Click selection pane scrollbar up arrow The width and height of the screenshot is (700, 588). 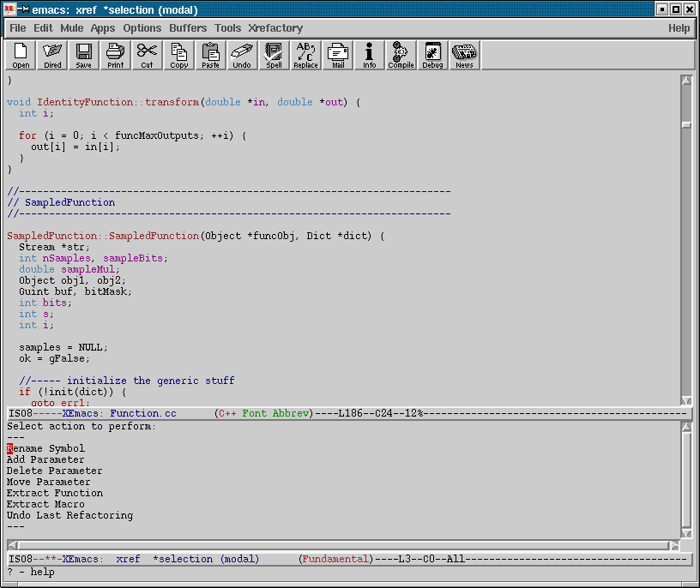[x=686, y=427]
